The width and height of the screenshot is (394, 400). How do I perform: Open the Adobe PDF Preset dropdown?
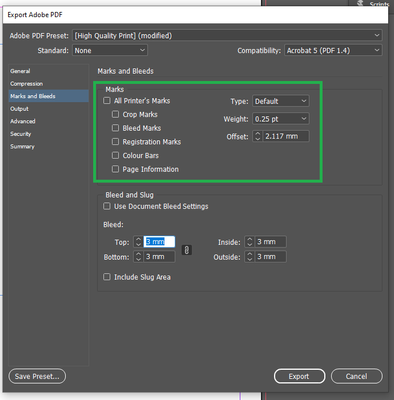227,35
